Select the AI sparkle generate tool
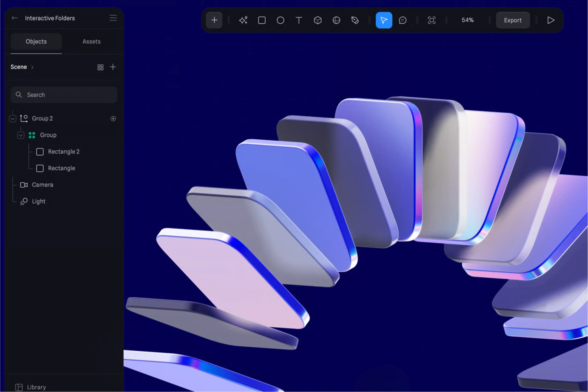Viewport: 588px width, 392px height. (x=243, y=20)
